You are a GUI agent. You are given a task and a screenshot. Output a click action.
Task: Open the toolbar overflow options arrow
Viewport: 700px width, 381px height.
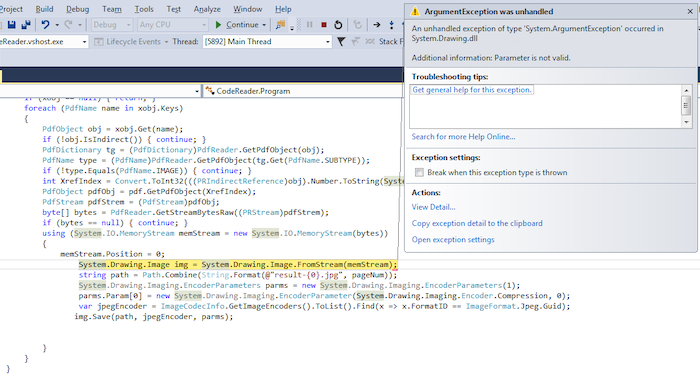292,27
